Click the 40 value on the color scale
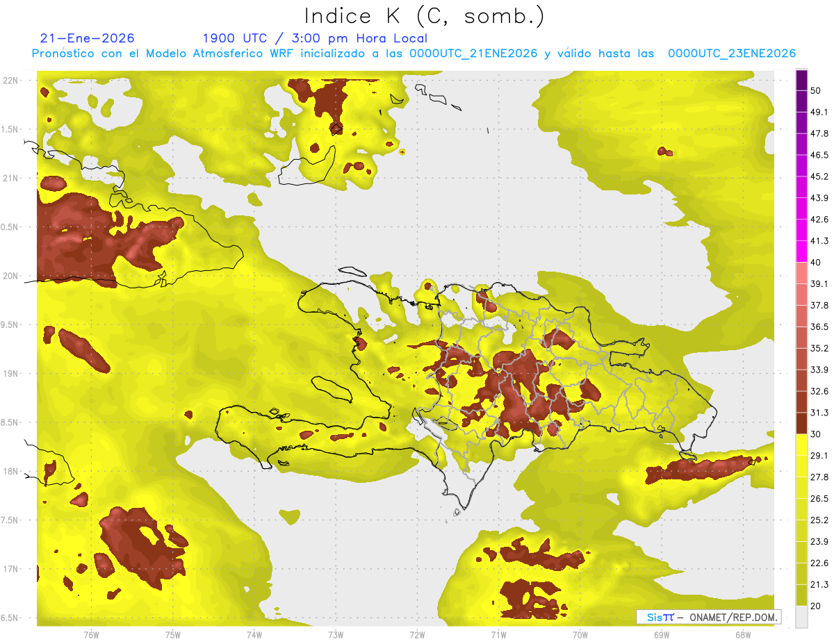 tap(816, 263)
